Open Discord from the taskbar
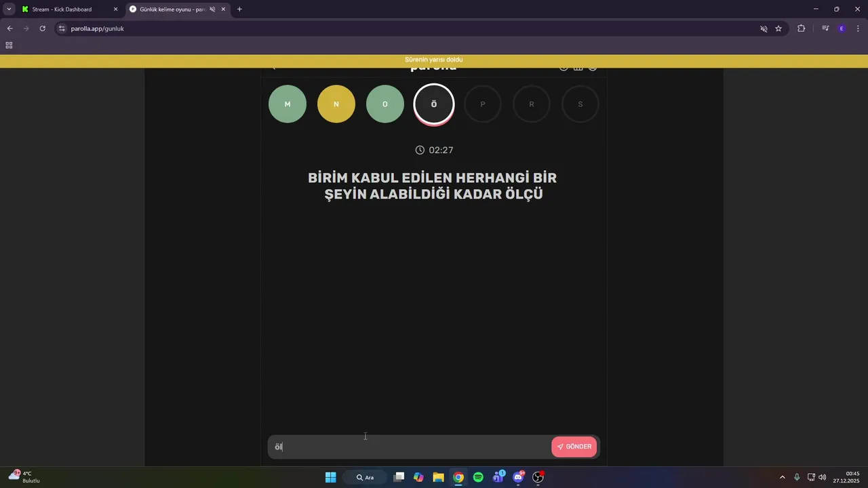Screen dimensions: 868x488 click(519, 477)
